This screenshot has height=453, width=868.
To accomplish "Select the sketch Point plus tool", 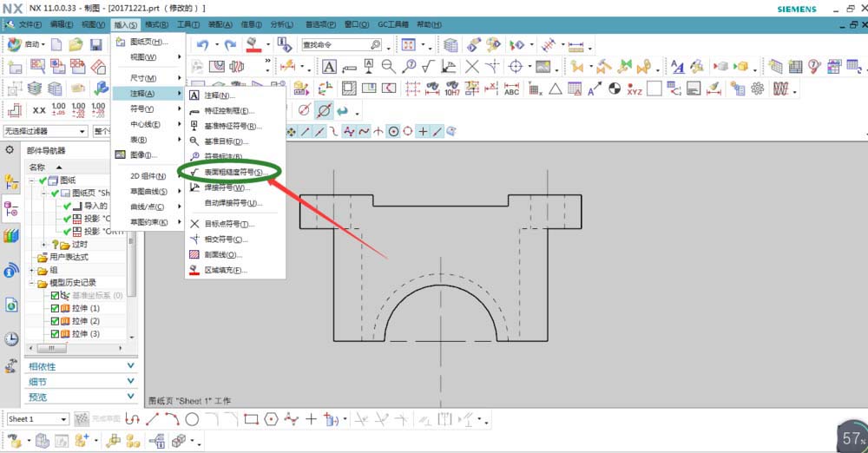I will coord(311,419).
